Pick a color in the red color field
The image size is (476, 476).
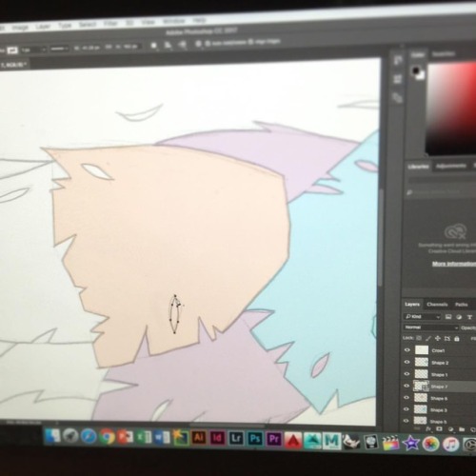tap(452, 109)
